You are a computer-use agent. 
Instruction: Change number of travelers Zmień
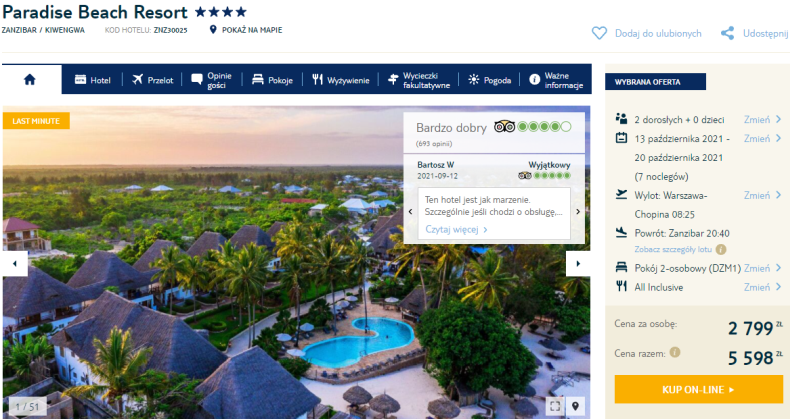762,119
